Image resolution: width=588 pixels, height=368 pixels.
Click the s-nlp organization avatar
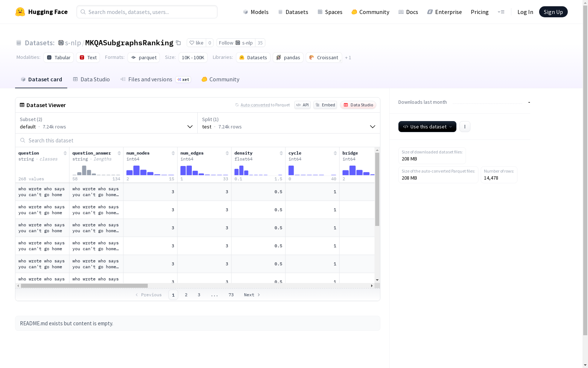[61, 43]
